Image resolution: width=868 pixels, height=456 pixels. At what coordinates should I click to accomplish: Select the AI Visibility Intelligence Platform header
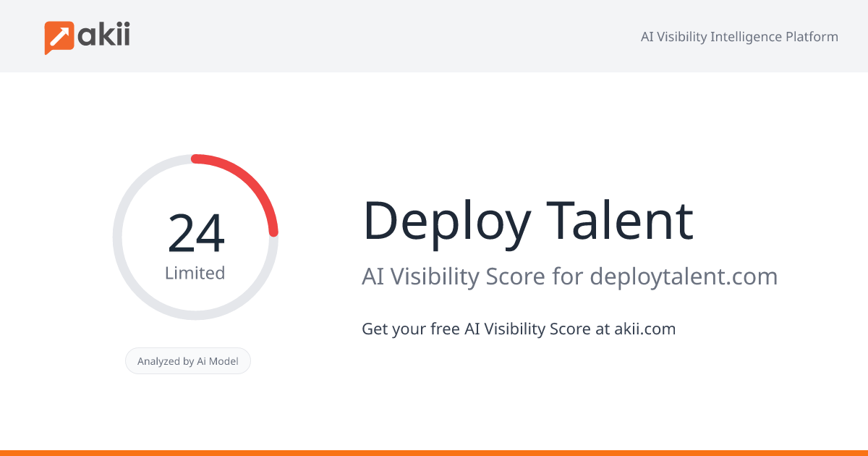739,36
